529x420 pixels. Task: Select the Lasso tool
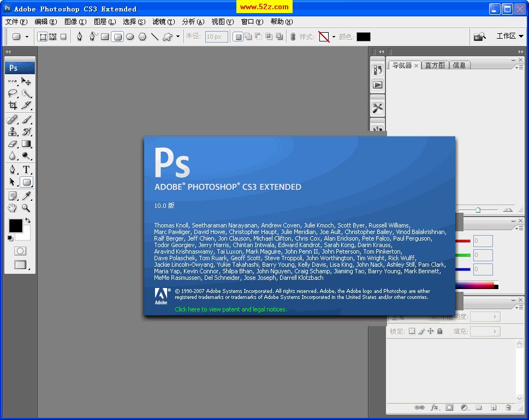13,93
